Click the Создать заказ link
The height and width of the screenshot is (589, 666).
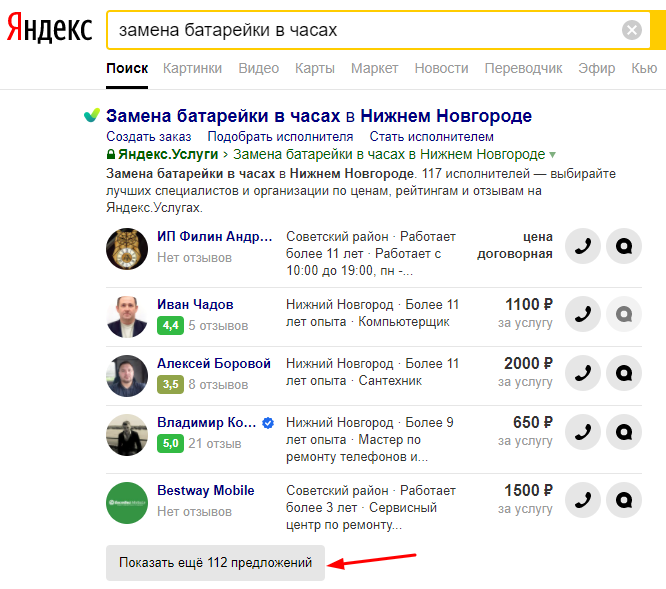point(149,136)
